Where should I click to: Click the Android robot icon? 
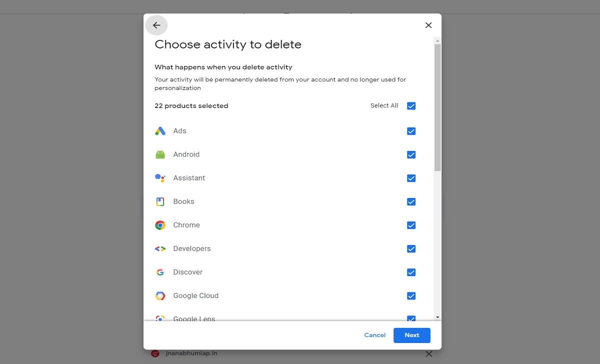pos(160,154)
